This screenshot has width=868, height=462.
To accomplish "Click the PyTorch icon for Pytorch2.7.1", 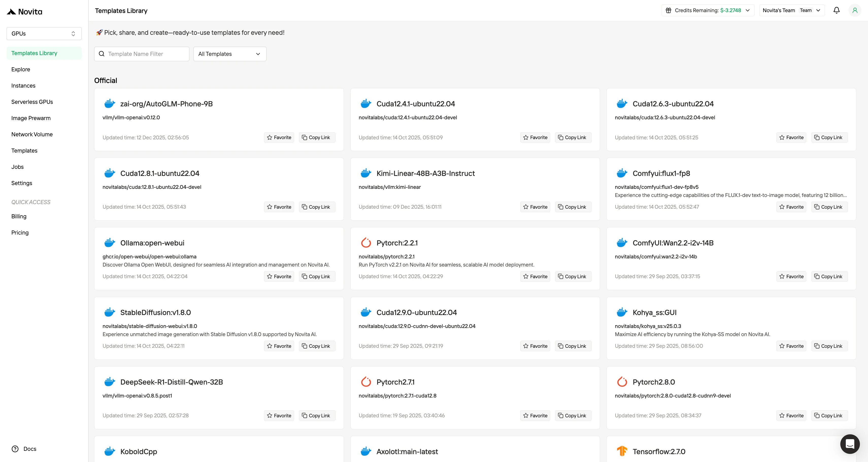I will 365,382.
